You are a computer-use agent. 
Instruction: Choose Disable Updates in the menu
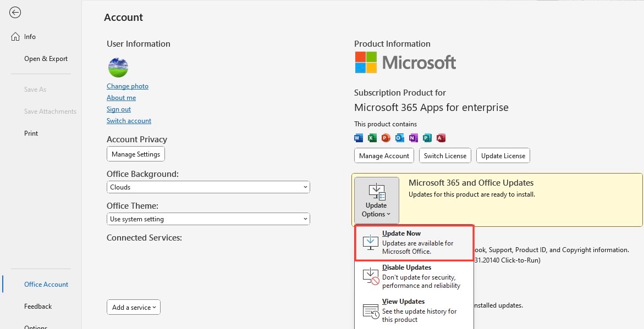tap(414, 276)
